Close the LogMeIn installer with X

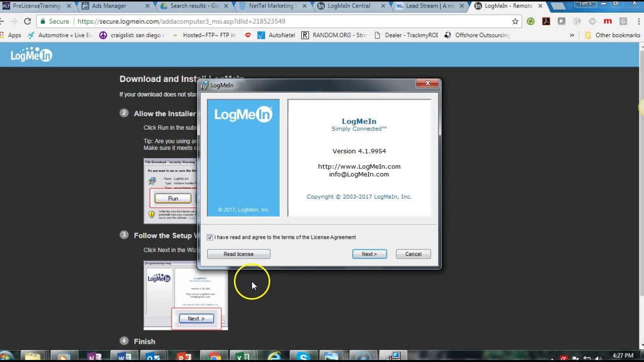pyautogui.click(x=428, y=83)
